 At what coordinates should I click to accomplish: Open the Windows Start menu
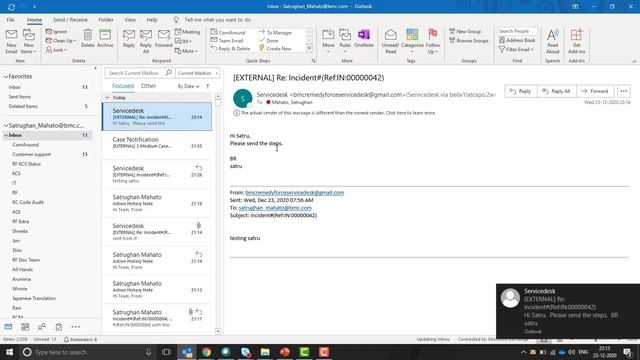coord(9,352)
